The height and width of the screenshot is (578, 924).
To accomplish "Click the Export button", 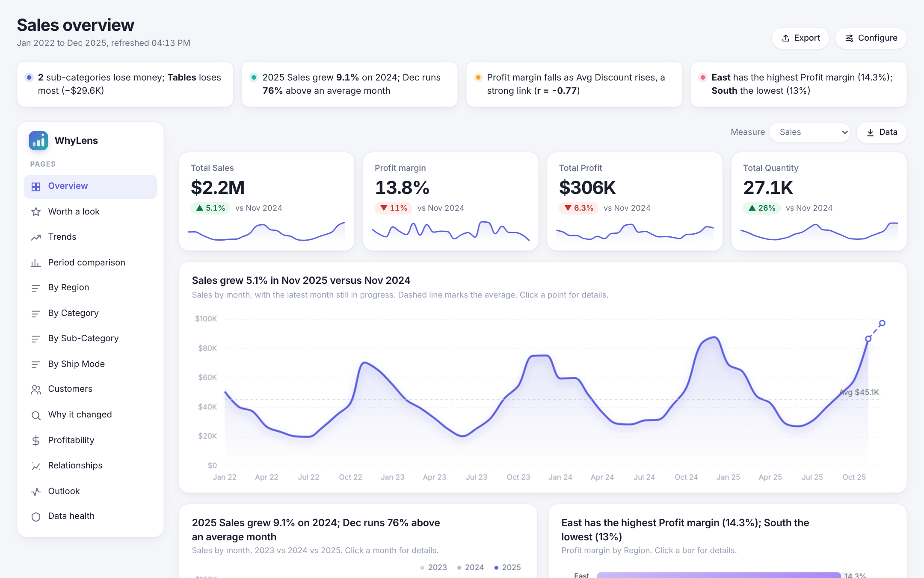I will pos(800,38).
